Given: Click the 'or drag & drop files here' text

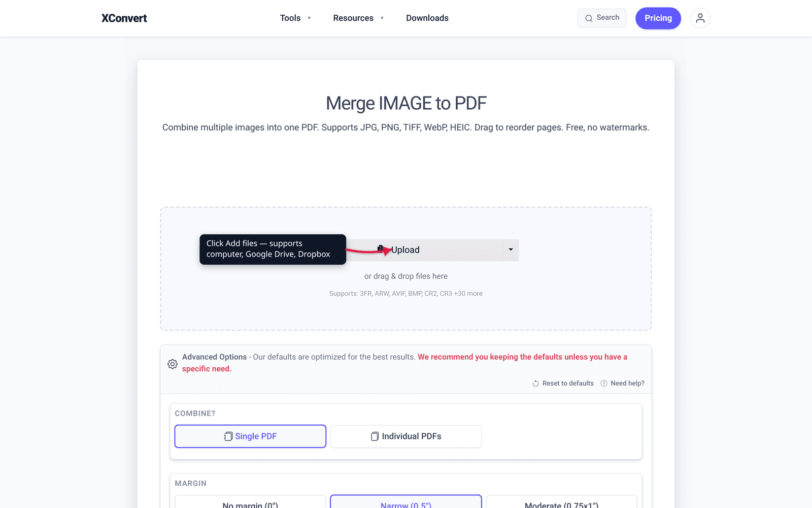Looking at the screenshot, I should point(406,276).
